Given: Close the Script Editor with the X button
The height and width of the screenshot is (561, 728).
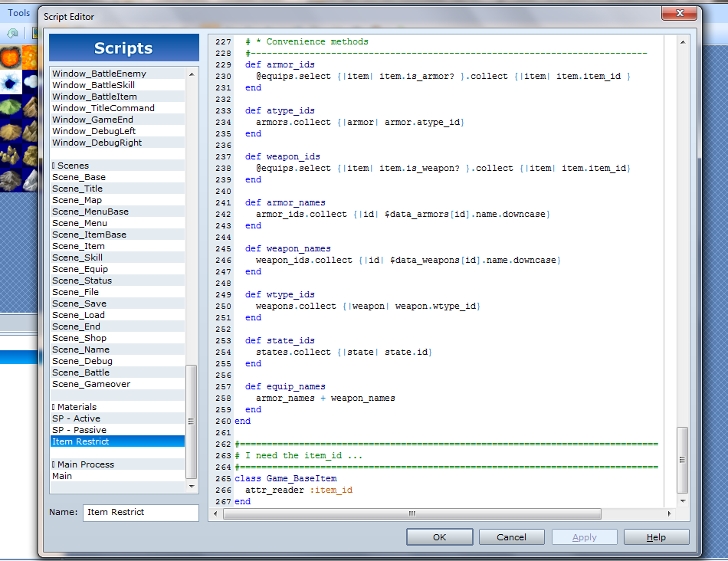Looking at the screenshot, I should 679,12.
